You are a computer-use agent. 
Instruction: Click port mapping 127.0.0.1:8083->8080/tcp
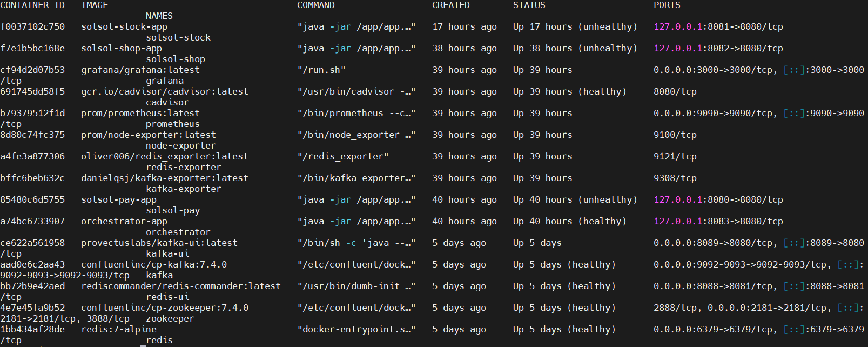(718, 222)
